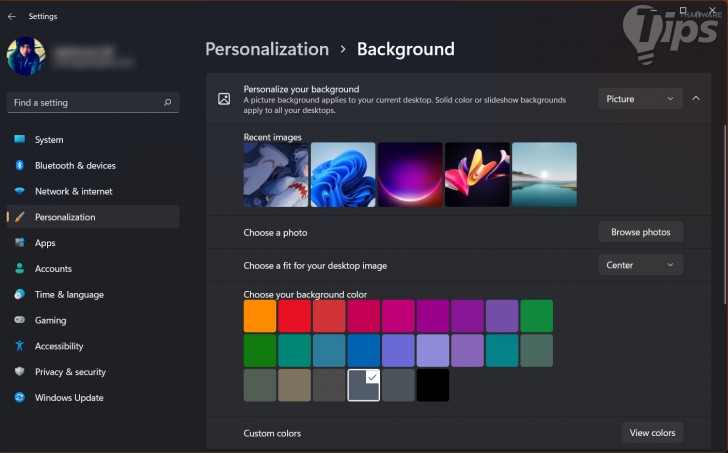The image size is (728, 453).
Task: Pick the tan brown color swatch
Action: 294,385
